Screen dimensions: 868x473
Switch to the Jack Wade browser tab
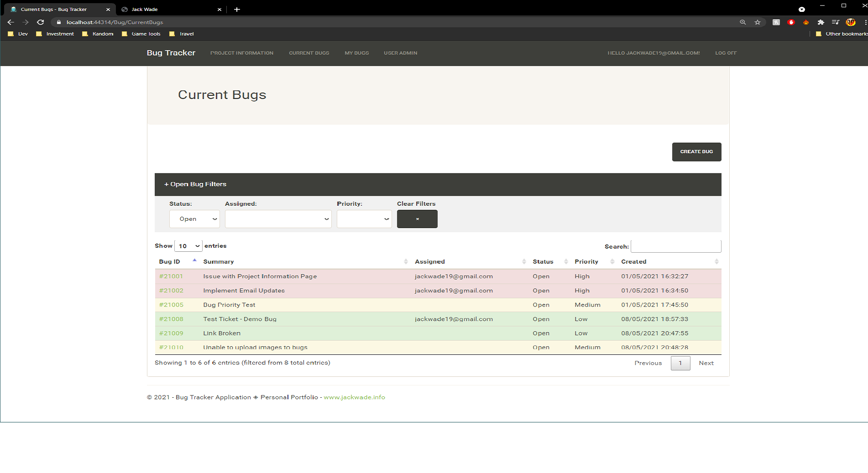pyautogui.click(x=145, y=9)
